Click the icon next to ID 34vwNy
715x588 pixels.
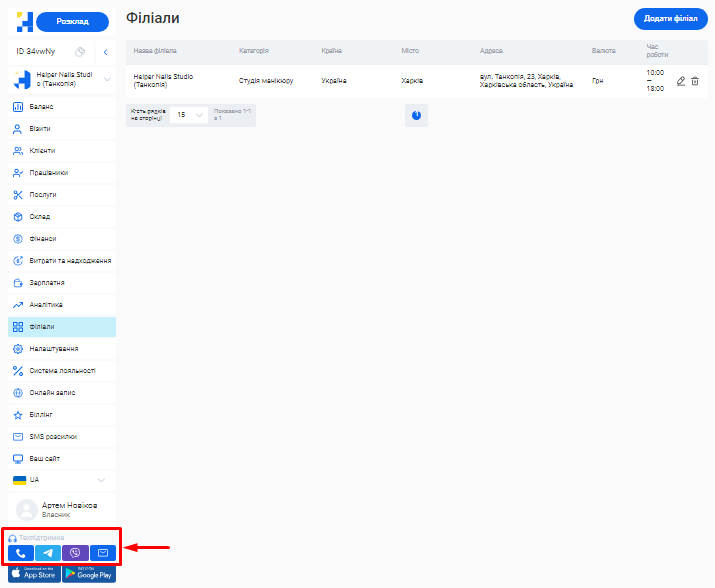pyautogui.click(x=80, y=52)
